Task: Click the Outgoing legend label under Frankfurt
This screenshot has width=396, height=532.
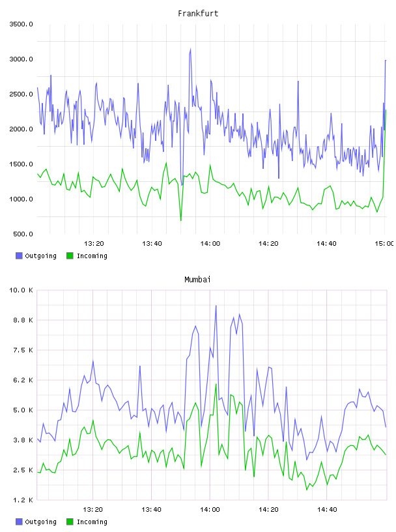Action: click(40, 256)
